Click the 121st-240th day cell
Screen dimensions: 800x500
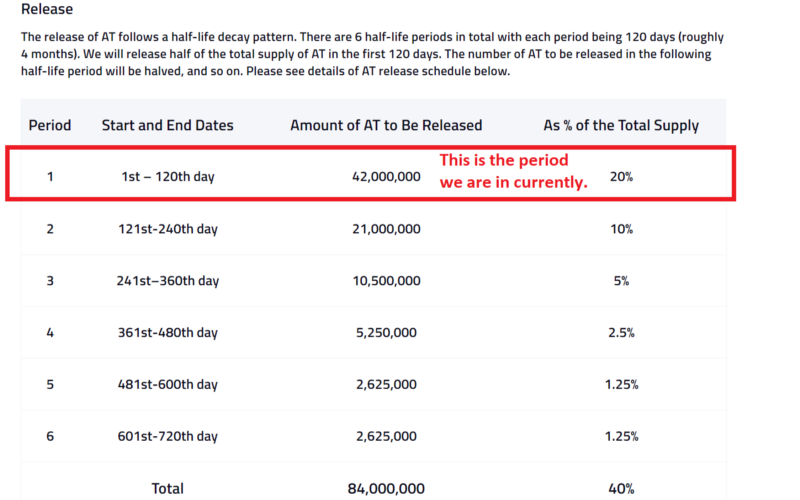coord(167,229)
